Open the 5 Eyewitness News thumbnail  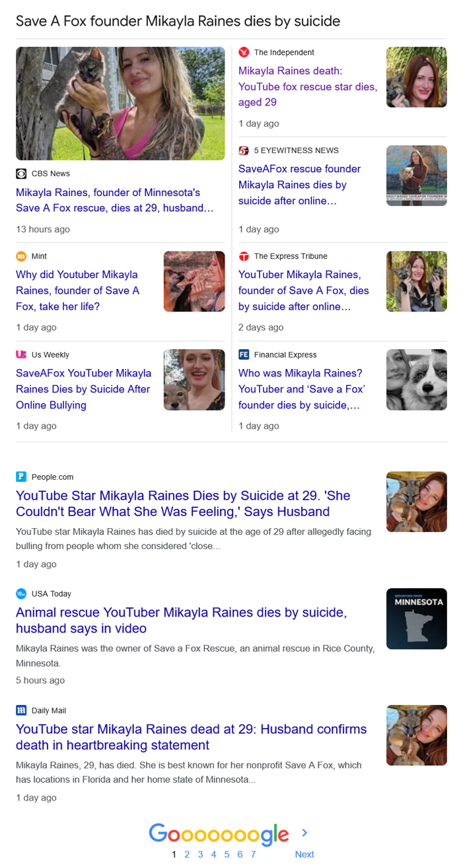point(417,176)
